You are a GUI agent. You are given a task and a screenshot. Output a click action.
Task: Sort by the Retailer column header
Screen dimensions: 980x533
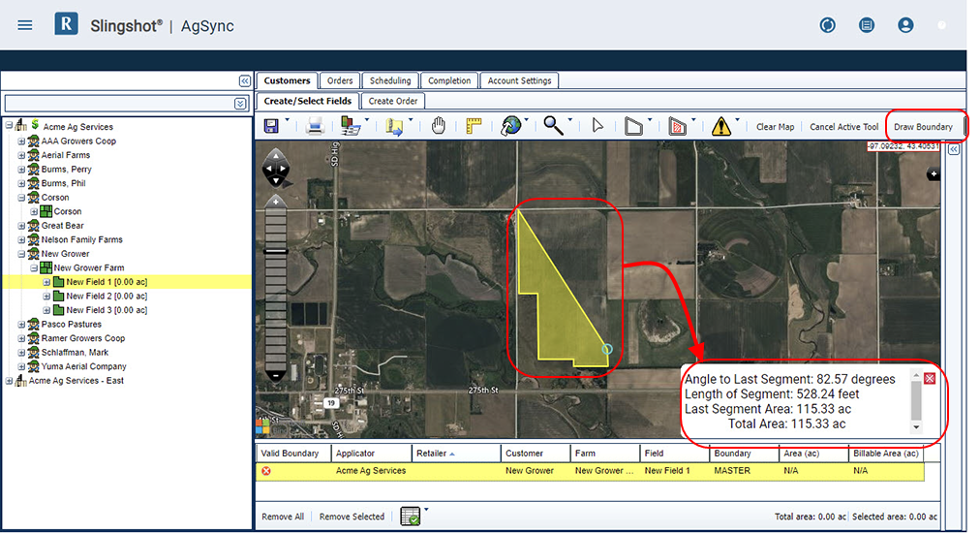[456, 454]
